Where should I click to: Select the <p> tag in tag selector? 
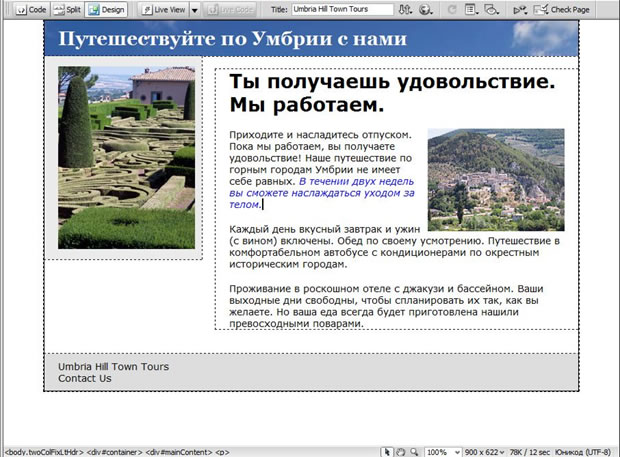point(222,452)
